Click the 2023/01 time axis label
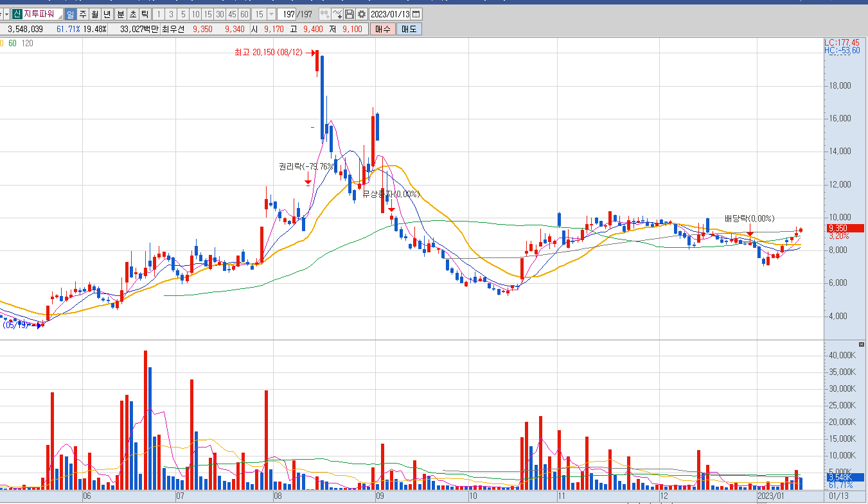This screenshot has width=868, height=504. pos(771,496)
